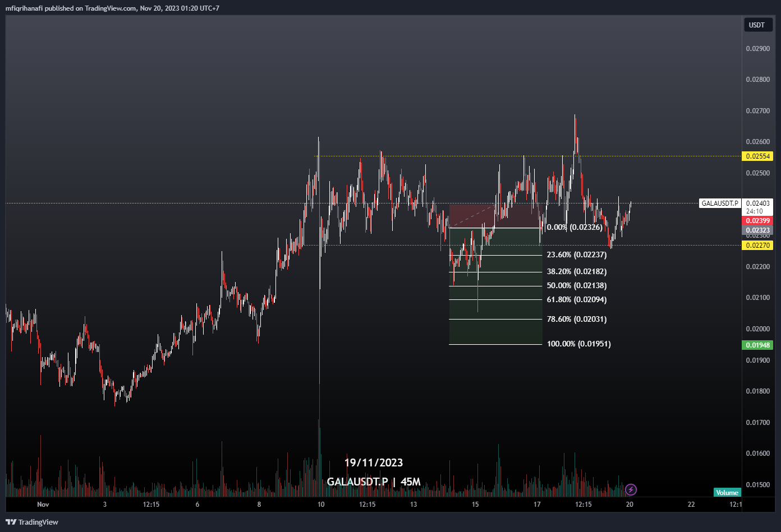Screen dimensions: 781x532
Task: Click the gray 0.02323 price label
Action: click(757, 230)
